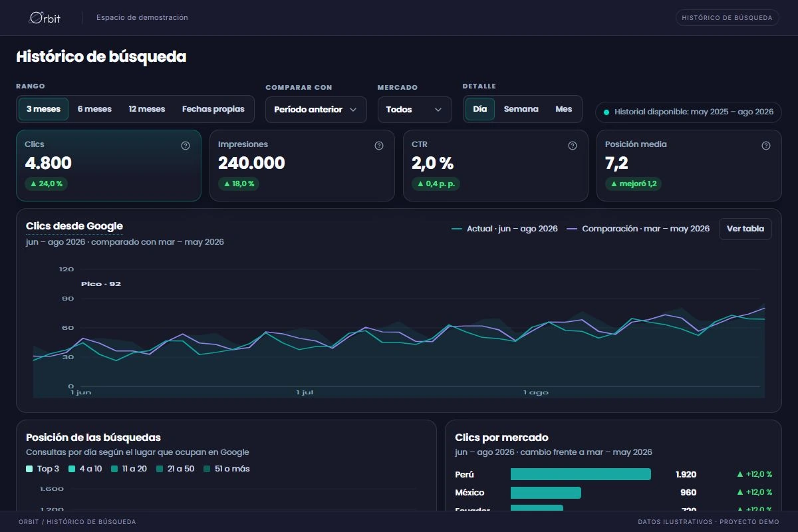Select the Impresiones metric card
Screen dimensions: 798x532
click(x=302, y=166)
